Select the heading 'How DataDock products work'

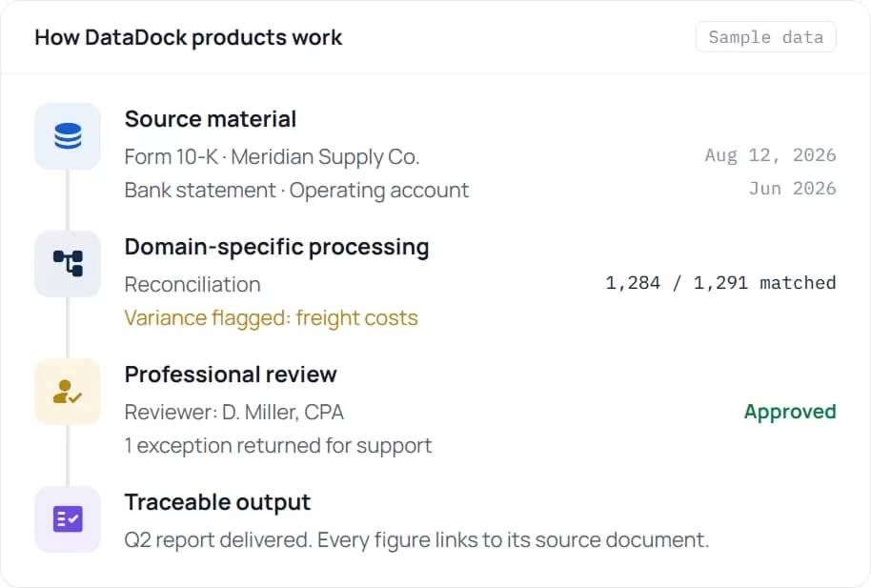(x=189, y=37)
